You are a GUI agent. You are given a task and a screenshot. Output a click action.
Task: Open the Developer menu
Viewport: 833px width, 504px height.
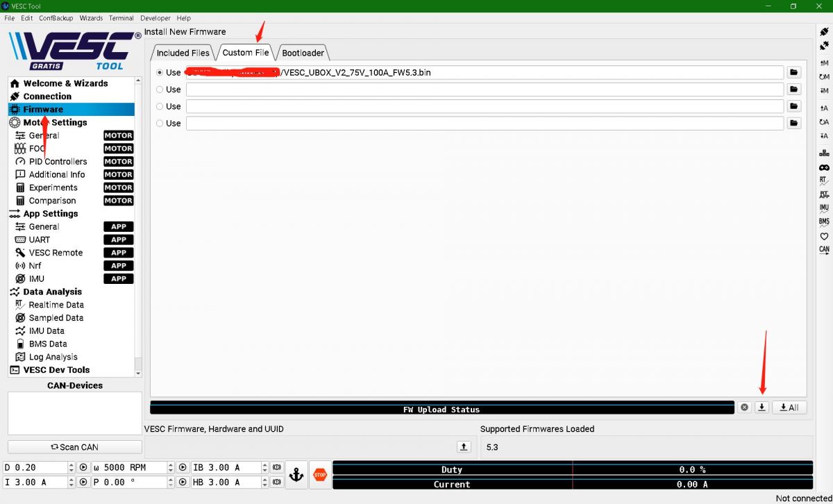155,18
